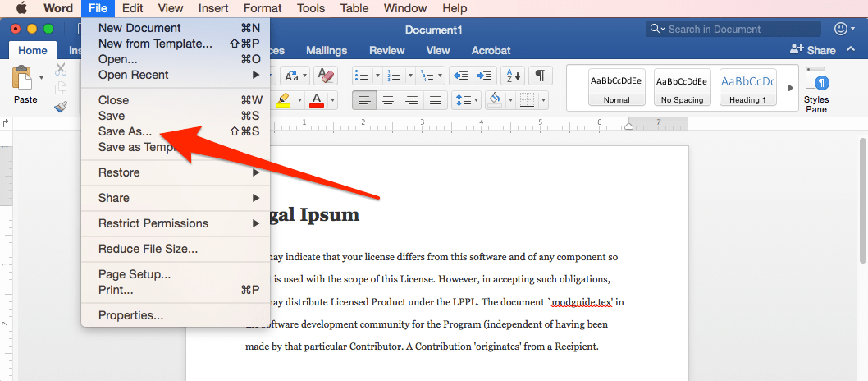Click the Center text alignment icon
Screen dimensions: 868x381
click(388, 100)
